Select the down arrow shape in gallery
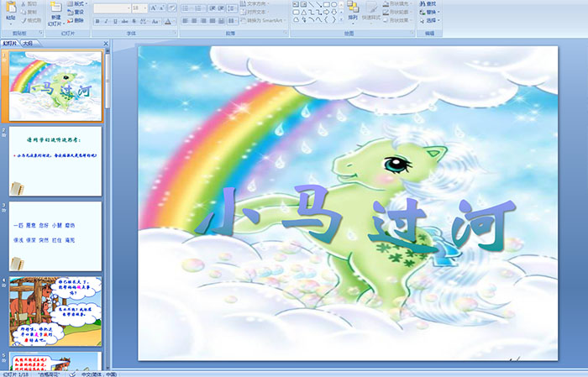The width and height of the screenshot is (588, 377). (333, 12)
